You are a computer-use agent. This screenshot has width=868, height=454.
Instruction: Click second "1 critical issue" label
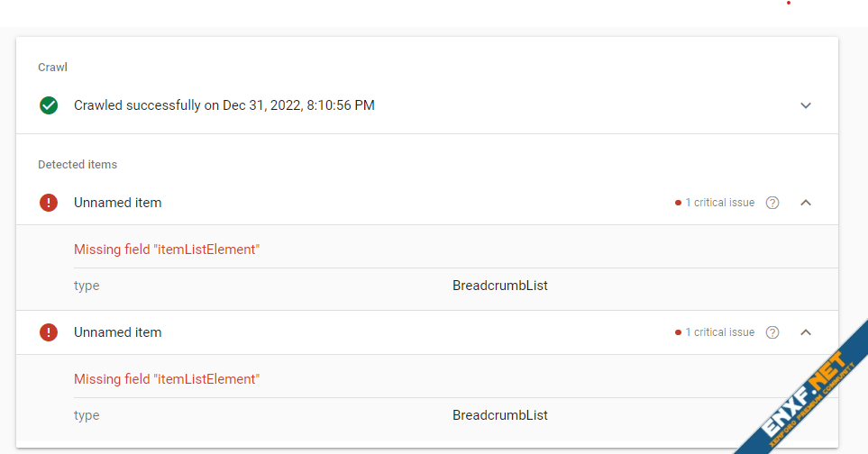tap(719, 332)
